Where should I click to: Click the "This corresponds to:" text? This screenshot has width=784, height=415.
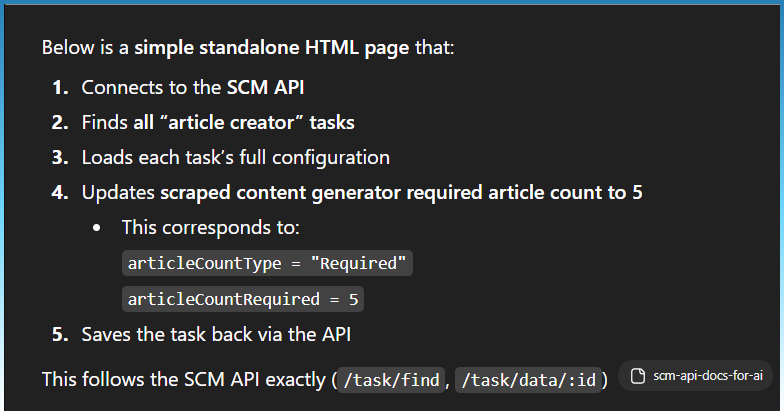pyautogui.click(x=210, y=227)
